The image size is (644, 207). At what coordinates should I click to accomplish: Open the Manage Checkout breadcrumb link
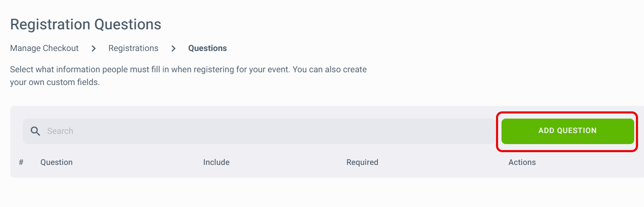tap(44, 48)
